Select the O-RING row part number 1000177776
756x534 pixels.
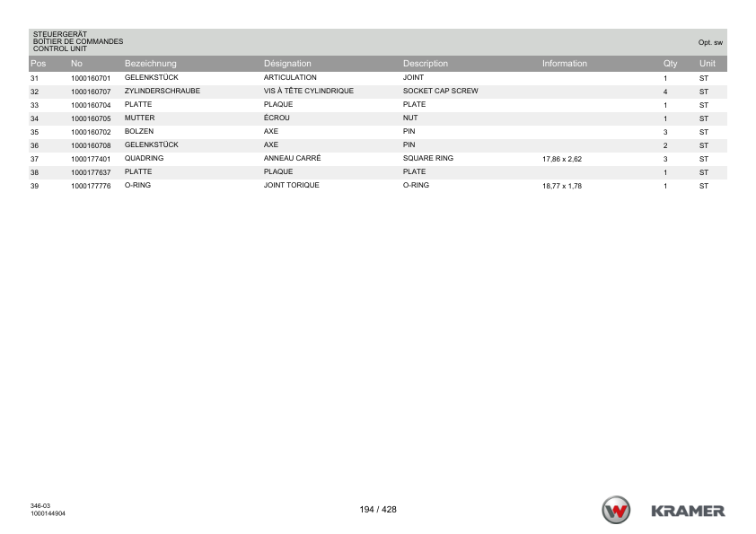[x=90, y=186]
